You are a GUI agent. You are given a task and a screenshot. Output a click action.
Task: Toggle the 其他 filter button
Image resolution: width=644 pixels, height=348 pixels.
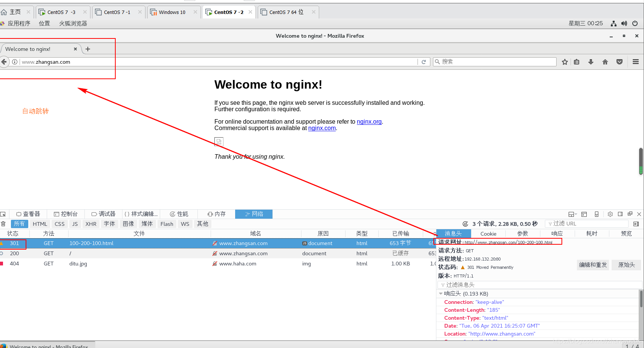[203, 224]
